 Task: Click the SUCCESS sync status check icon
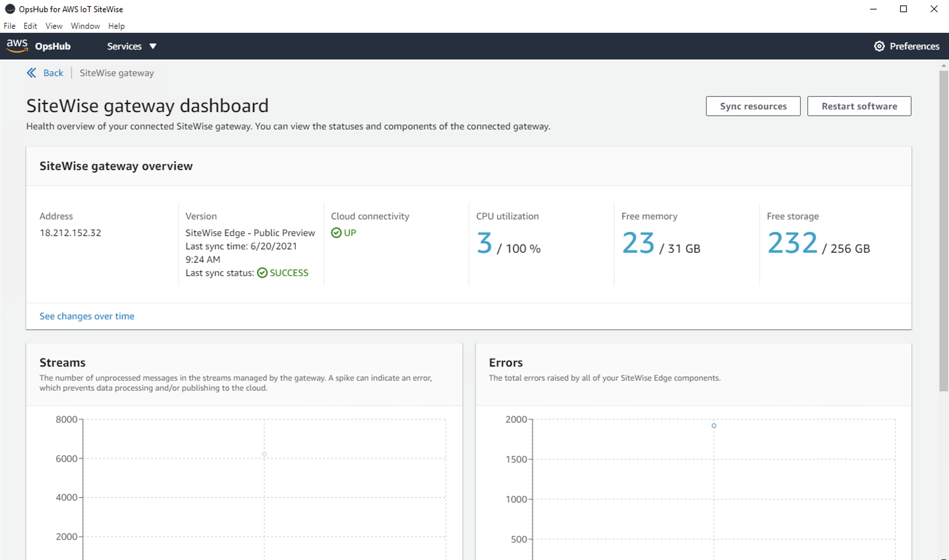[x=262, y=273]
